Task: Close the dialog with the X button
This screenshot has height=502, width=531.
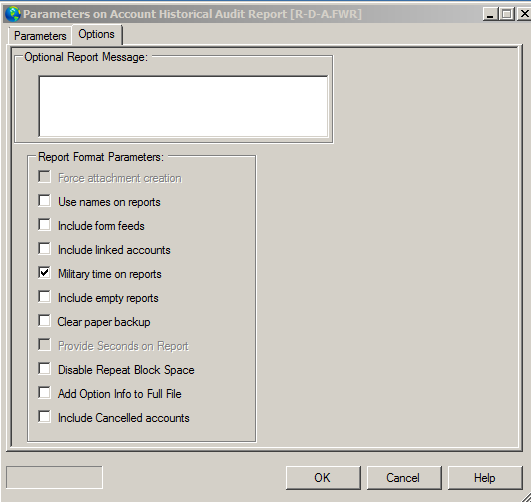Action: click(x=524, y=14)
